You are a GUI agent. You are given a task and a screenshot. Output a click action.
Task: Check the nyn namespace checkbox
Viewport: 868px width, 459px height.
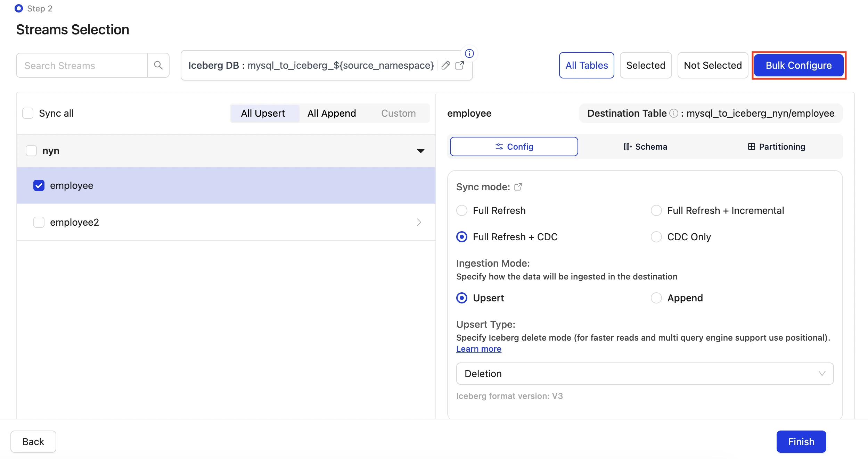(31, 151)
